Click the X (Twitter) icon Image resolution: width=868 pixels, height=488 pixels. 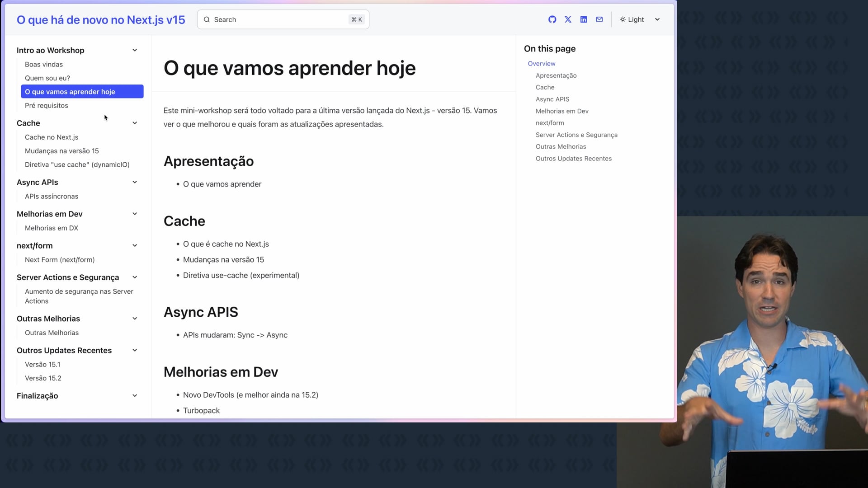click(x=568, y=19)
